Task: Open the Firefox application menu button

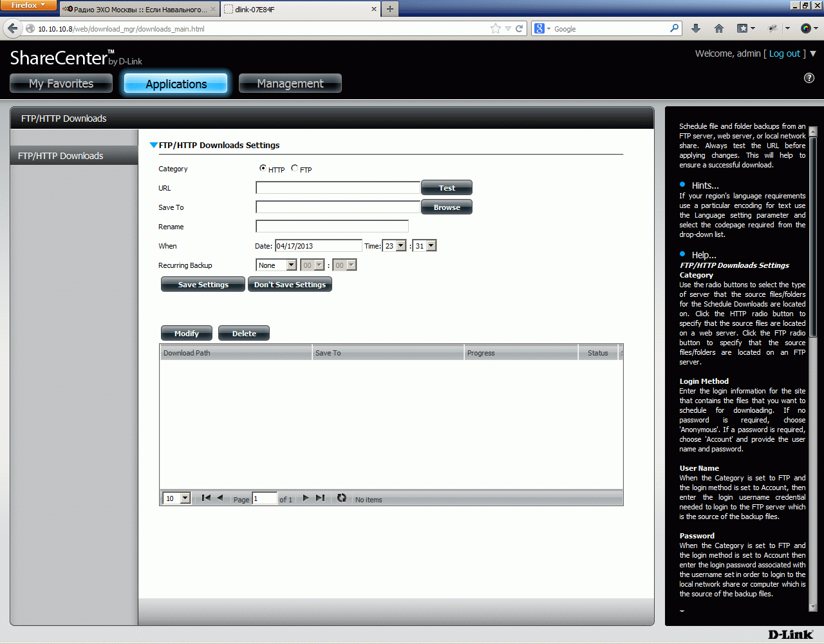Action: coord(29,6)
